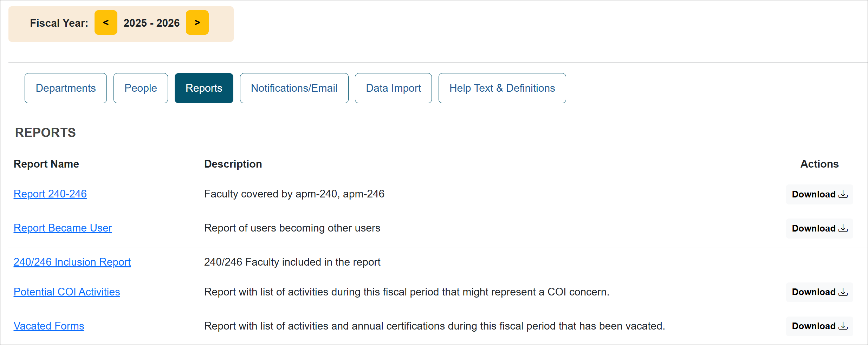Open the Notifications/Email tab

294,88
